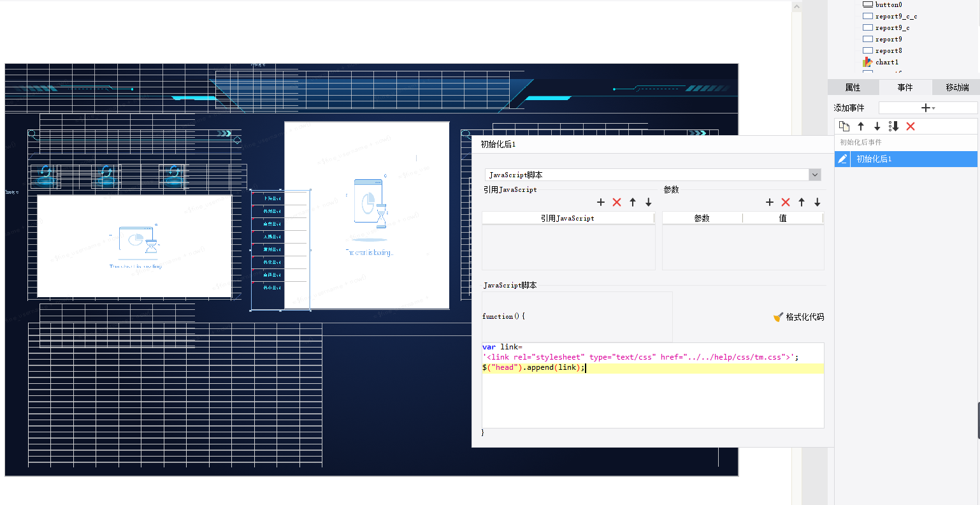
Task: Click the 'var link=' code line
Action: (502, 347)
